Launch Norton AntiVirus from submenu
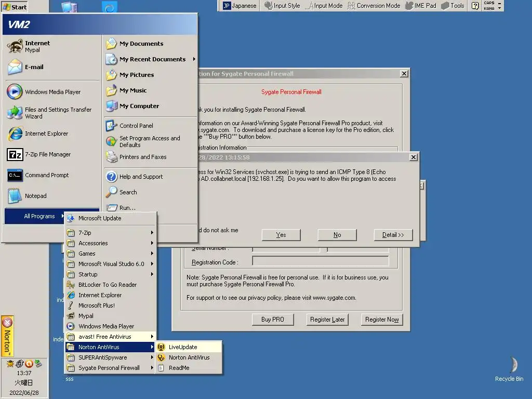 pyautogui.click(x=189, y=357)
